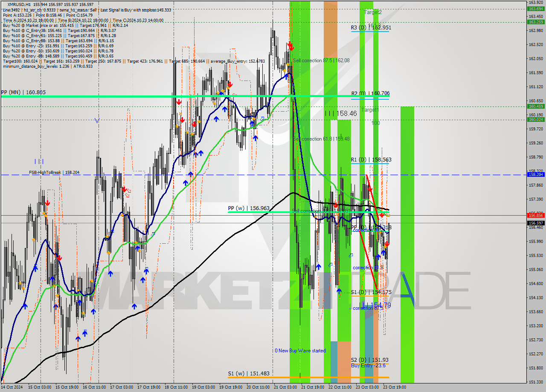This screenshot has height=392, width=546.
Task: Select the 0 New Buy Wave started label
Action: coord(300,351)
